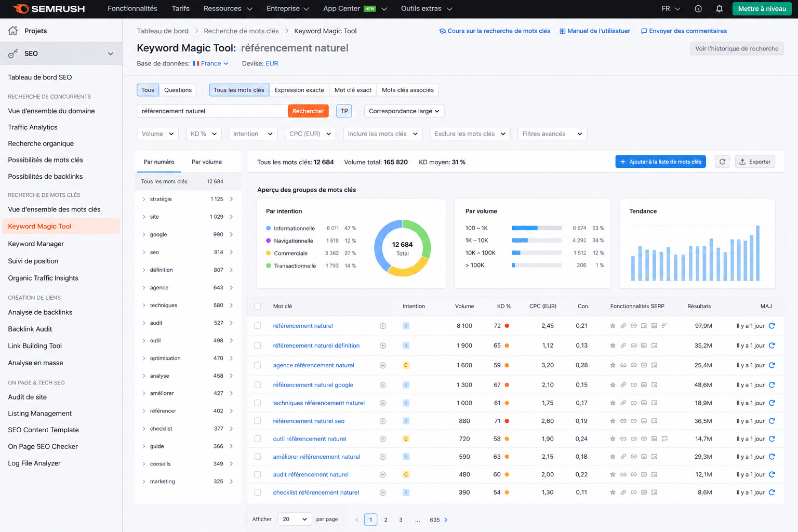The image size is (798, 532).
Task: Click the Projets home icon
Action: point(13,31)
